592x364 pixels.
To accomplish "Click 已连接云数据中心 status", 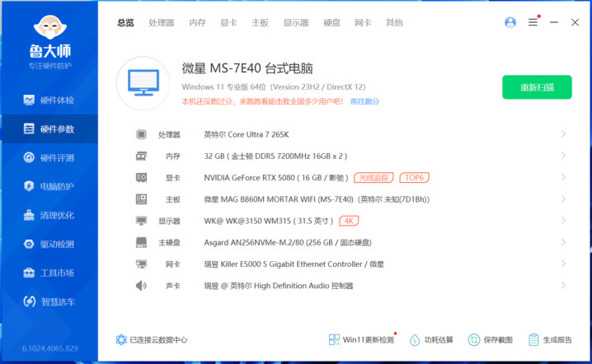I will coord(152,340).
